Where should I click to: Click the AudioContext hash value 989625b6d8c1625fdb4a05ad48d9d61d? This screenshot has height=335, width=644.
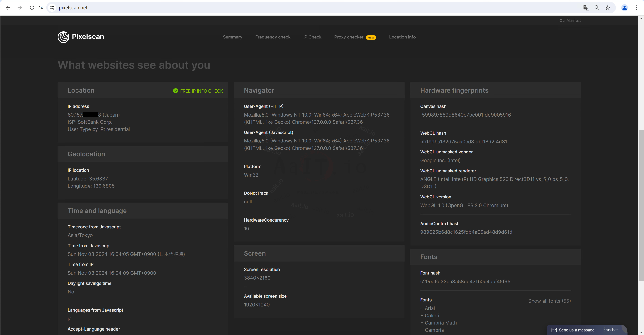466,232
